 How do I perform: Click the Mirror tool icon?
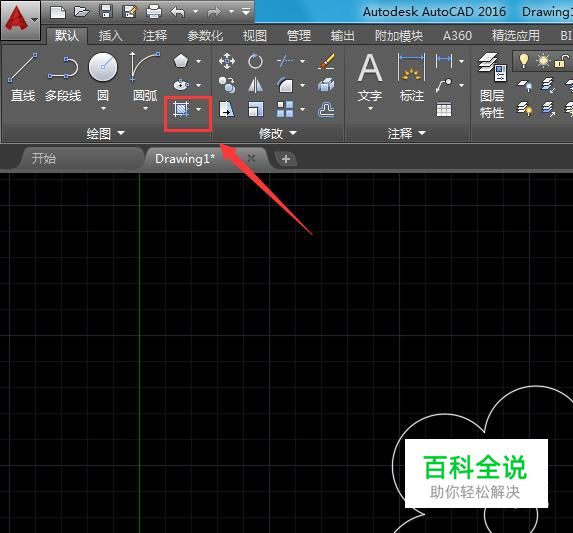click(x=255, y=85)
